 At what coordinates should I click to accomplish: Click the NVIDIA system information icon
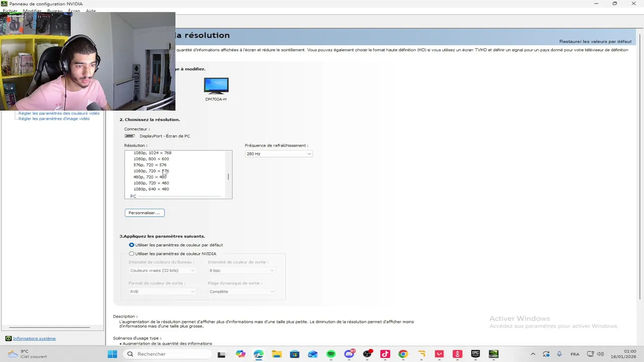point(8,338)
